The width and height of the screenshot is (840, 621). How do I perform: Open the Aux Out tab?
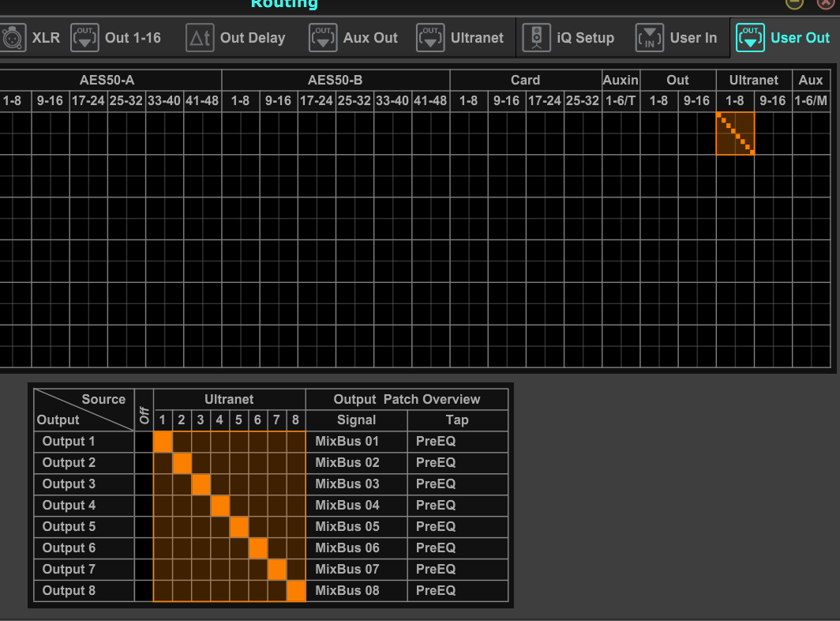click(371, 38)
